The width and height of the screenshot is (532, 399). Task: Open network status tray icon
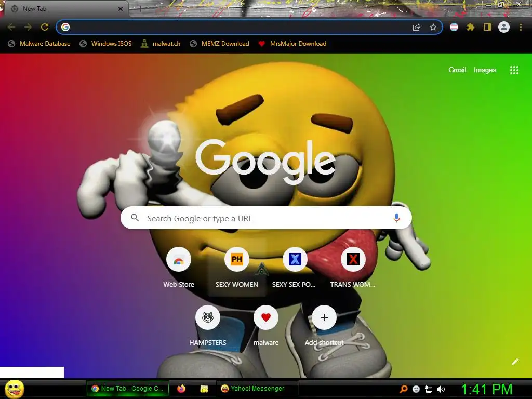click(x=429, y=389)
